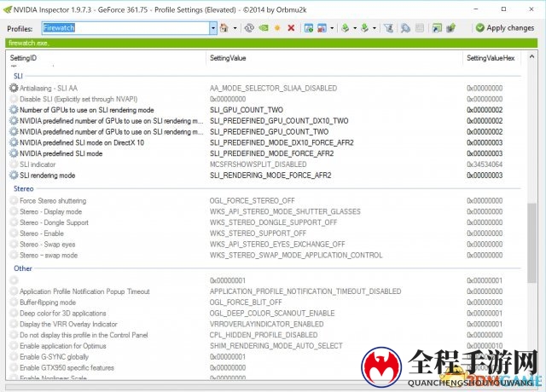Open dropdown beside second green arrow icon

click(x=375, y=28)
